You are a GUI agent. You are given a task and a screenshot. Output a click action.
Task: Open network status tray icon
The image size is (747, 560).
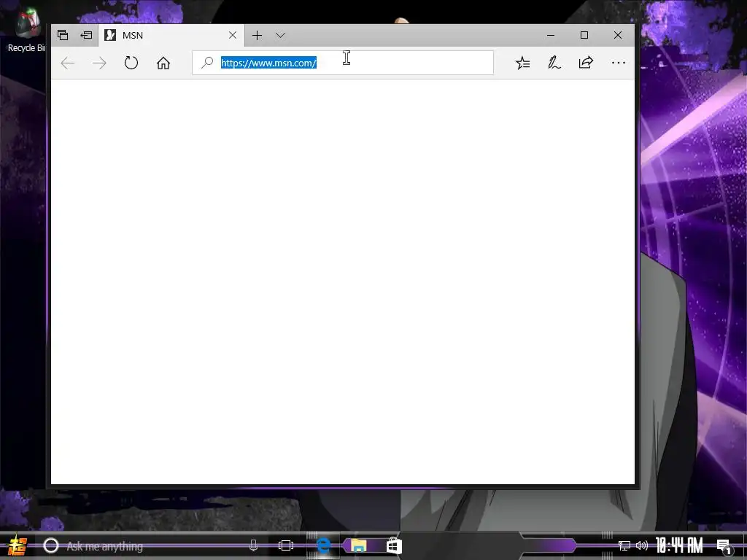tap(624, 545)
